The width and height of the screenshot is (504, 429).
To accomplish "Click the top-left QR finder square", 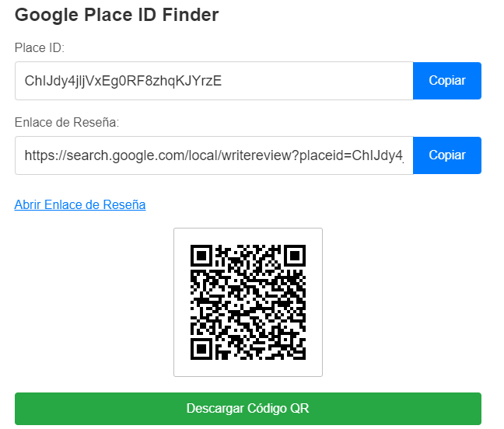I will tap(201, 256).
